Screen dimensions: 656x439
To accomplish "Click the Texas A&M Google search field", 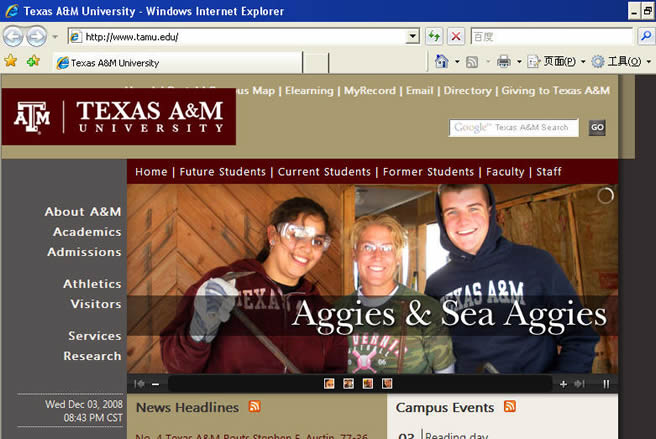I will point(514,128).
